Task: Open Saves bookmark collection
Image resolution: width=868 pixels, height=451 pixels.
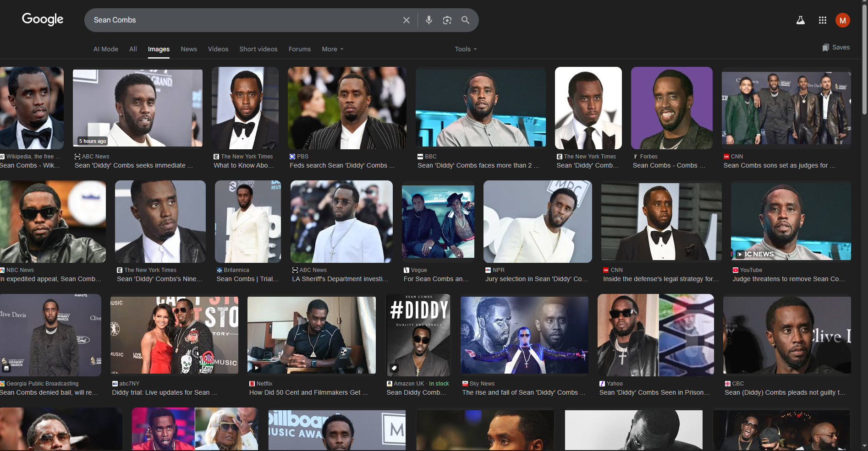Action: click(x=835, y=48)
